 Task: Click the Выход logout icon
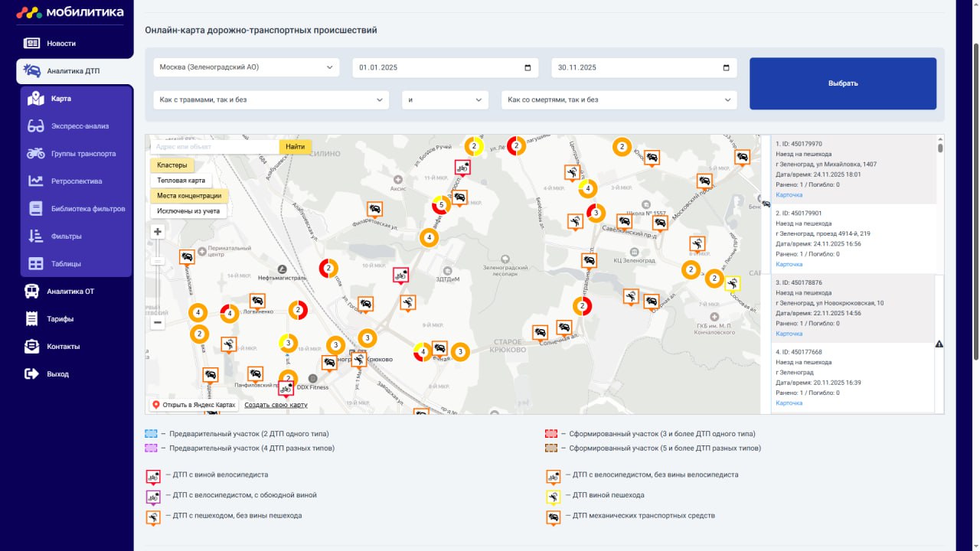(x=31, y=374)
